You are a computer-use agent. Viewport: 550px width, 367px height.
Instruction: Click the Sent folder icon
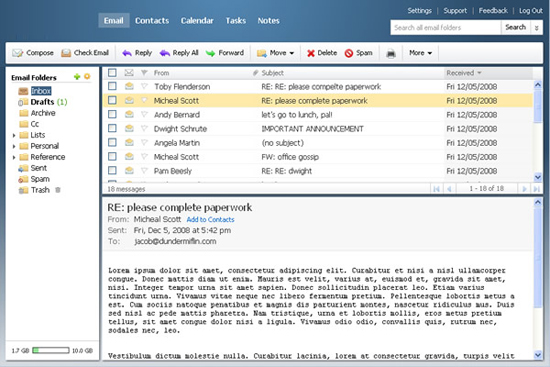(23, 168)
